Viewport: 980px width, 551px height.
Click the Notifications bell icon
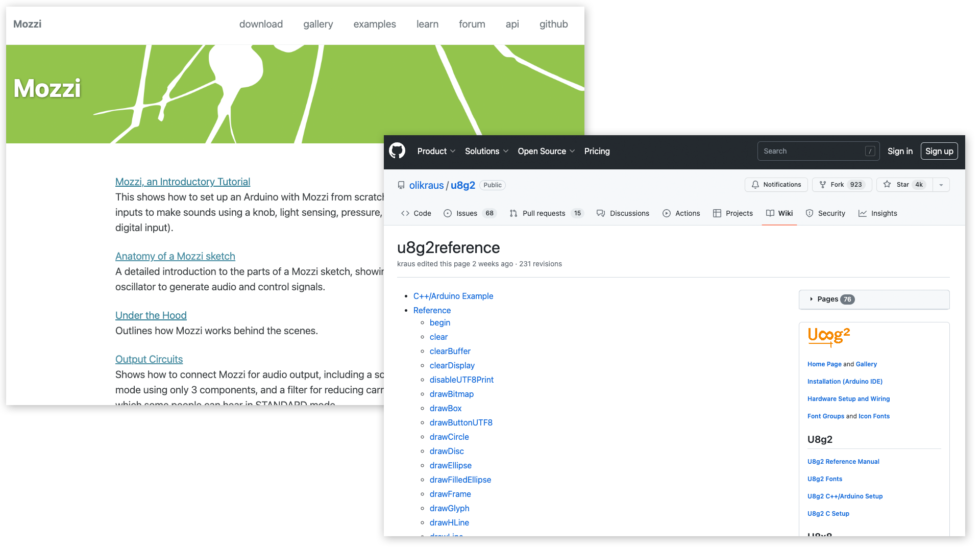coord(755,185)
